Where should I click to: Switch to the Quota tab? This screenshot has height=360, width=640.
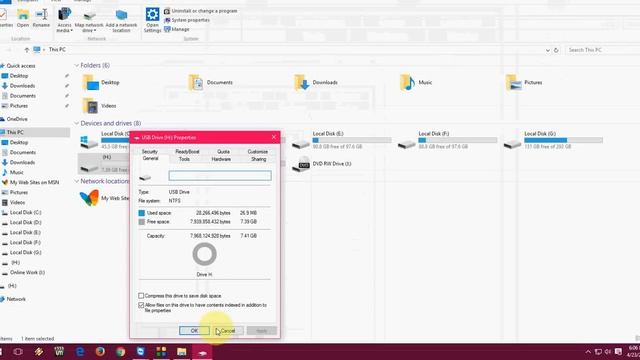click(x=223, y=151)
